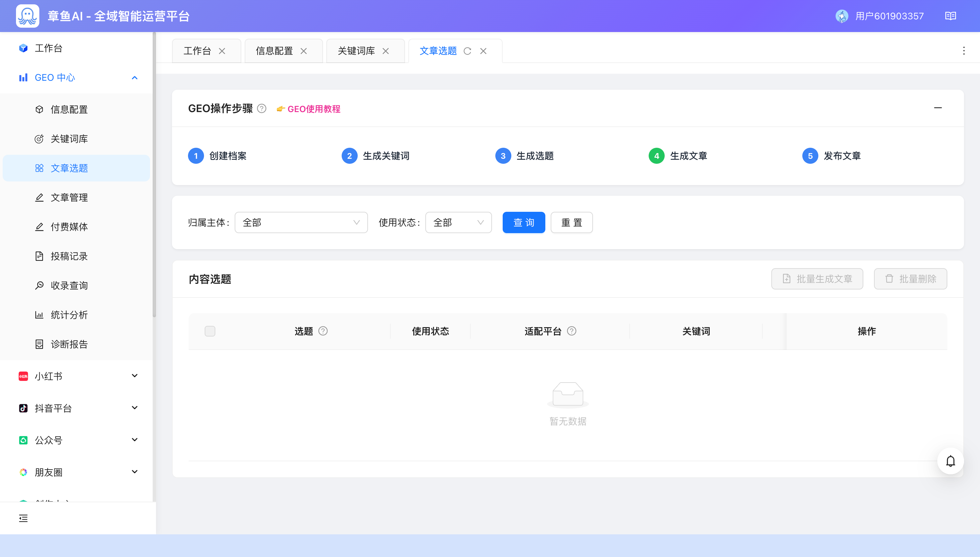Image resolution: width=980 pixels, height=557 pixels.
Task: Open help icon next to GEO操作步骤
Action: [x=262, y=109]
